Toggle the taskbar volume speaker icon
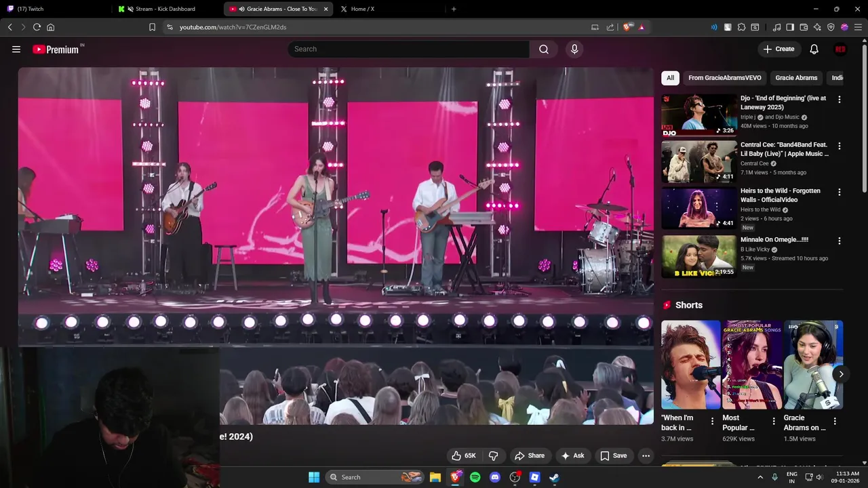Screen dimensions: 868x488 pyautogui.click(x=819, y=477)
